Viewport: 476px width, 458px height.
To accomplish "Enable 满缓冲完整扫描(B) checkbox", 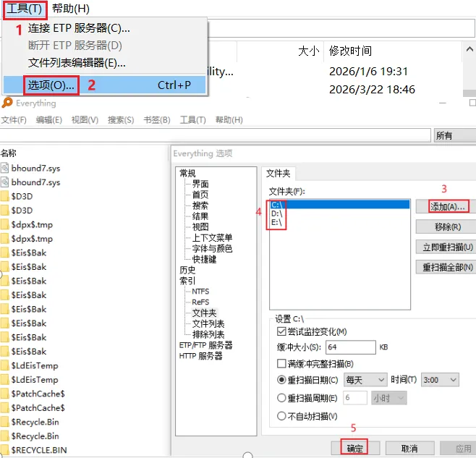I will point(281,363).
